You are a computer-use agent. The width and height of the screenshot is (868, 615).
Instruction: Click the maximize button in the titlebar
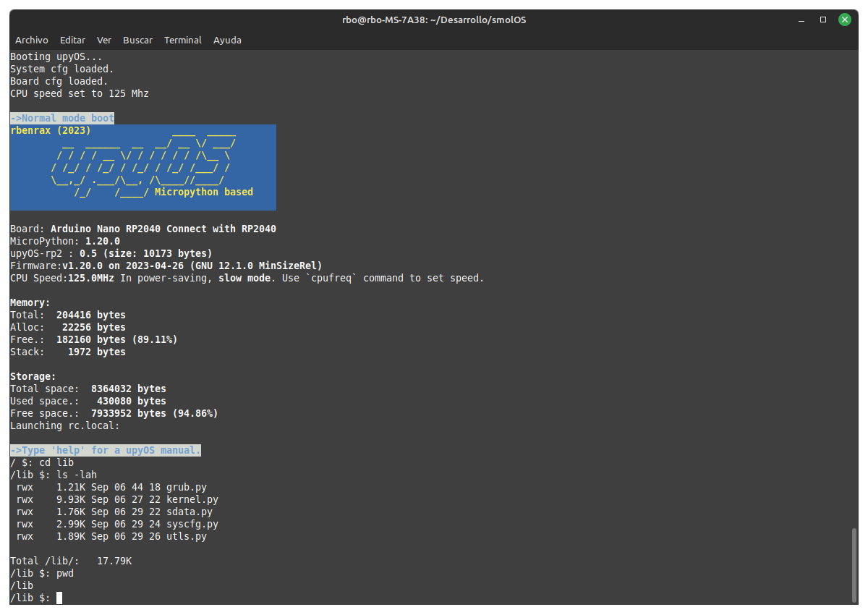(x=822, y=20)
